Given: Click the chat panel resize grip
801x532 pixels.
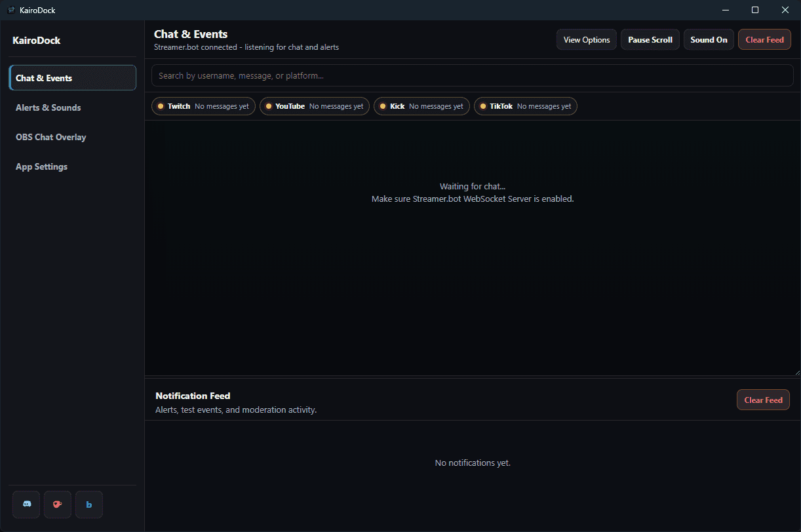Looking at the screenshot, I should (796, 371).
